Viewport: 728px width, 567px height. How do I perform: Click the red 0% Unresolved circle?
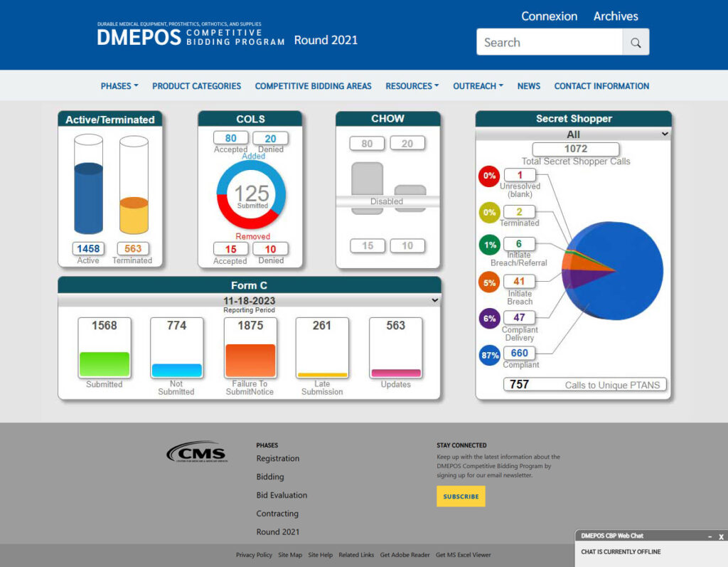pos(489,176)
